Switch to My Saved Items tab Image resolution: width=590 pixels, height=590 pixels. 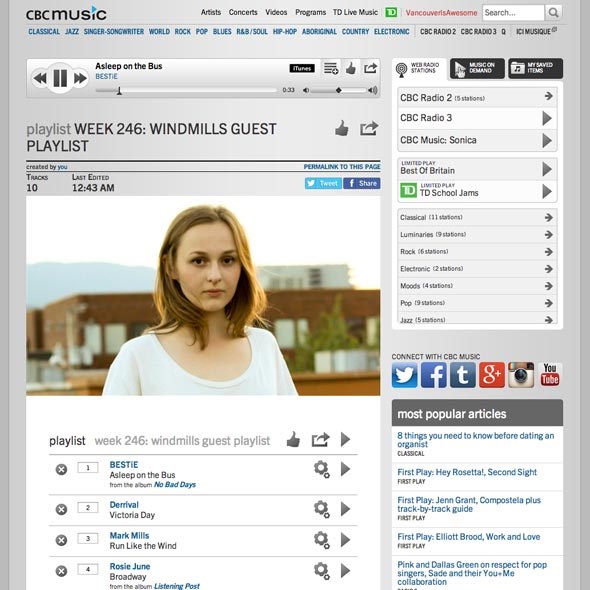(x=535, y=68)
